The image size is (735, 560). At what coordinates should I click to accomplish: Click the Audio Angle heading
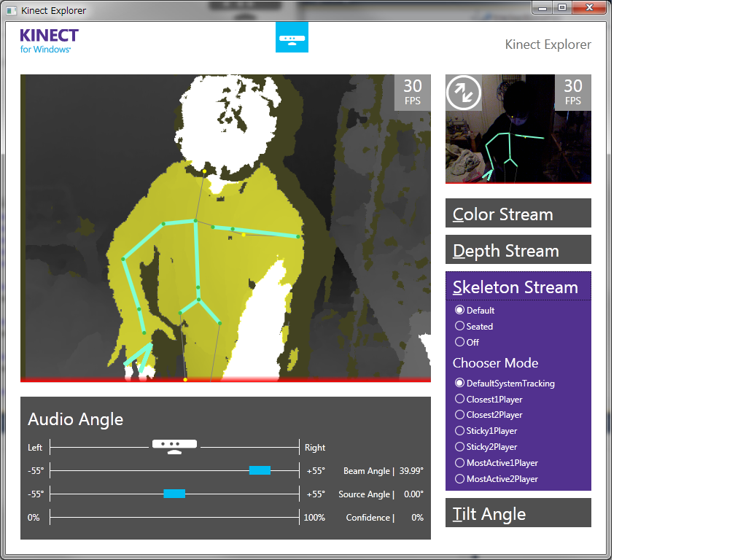pos(76,419)
